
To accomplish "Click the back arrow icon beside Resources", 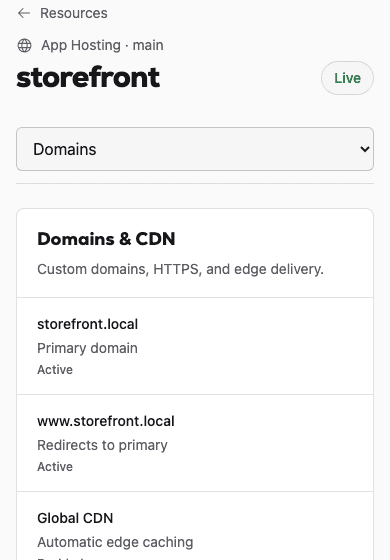I will coord(24,14).
